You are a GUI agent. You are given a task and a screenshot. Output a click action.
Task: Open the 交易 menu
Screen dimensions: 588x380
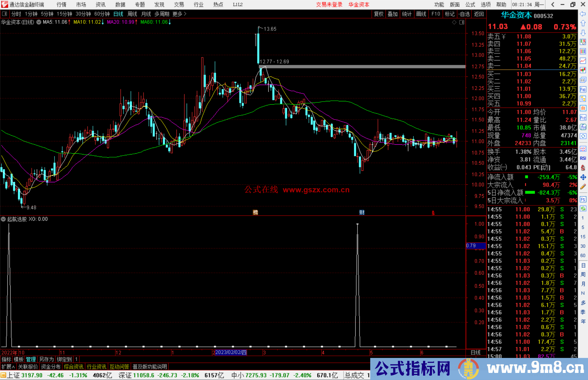(x=179, y=5)
